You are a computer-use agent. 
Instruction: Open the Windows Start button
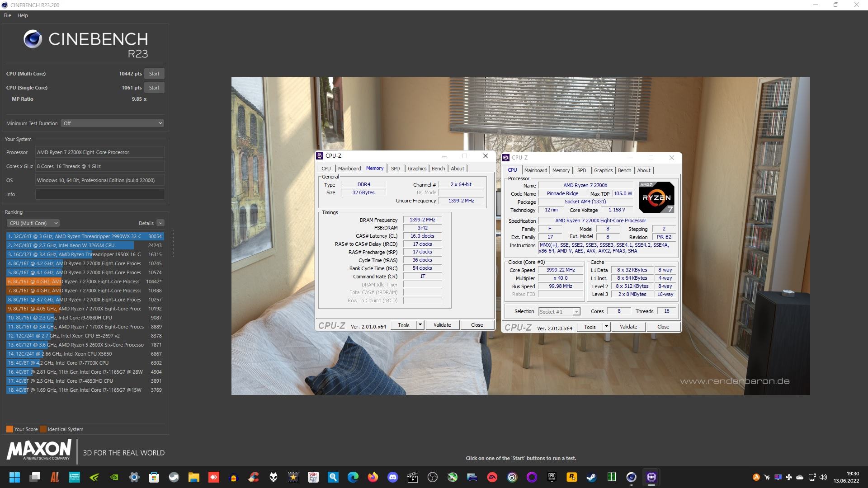click(14, 477)
